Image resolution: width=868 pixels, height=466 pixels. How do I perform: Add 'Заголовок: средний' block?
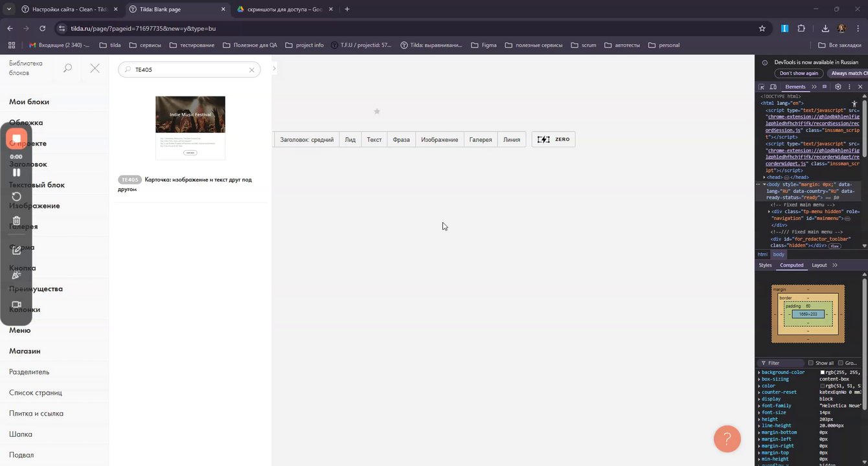(x=306, y=139)
